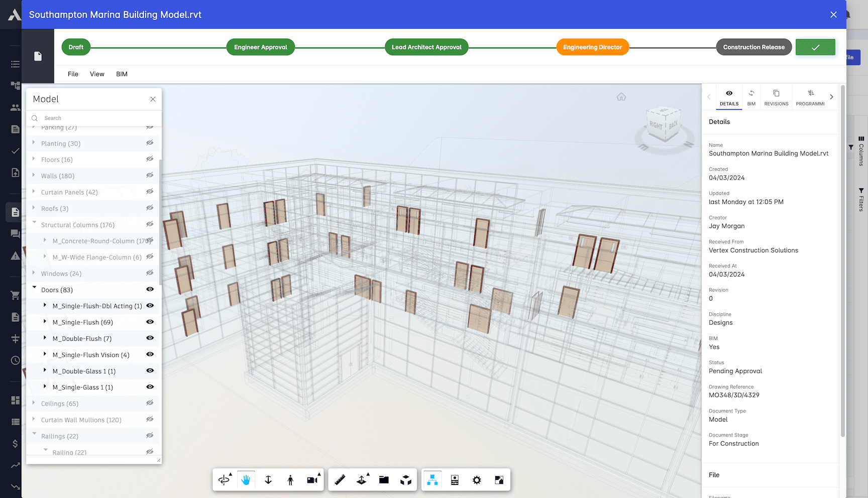
Task: Expand the Windows category
Action: coord(34,273)
